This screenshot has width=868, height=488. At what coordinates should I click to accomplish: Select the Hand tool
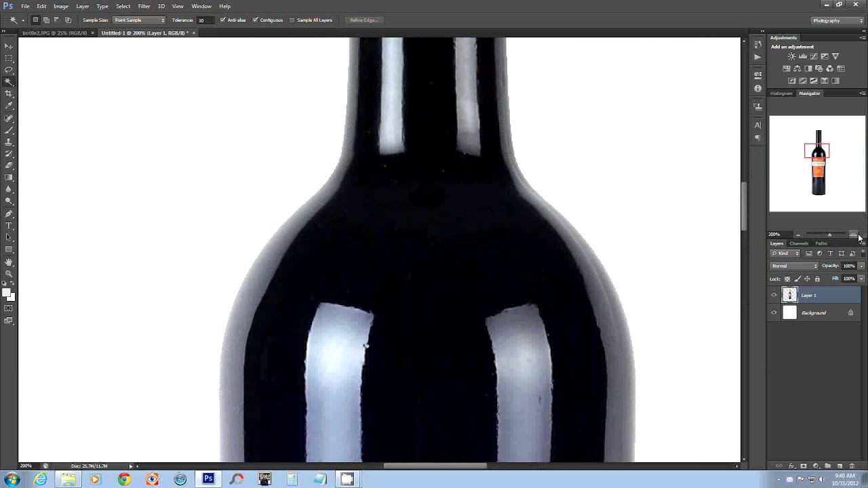9,262
